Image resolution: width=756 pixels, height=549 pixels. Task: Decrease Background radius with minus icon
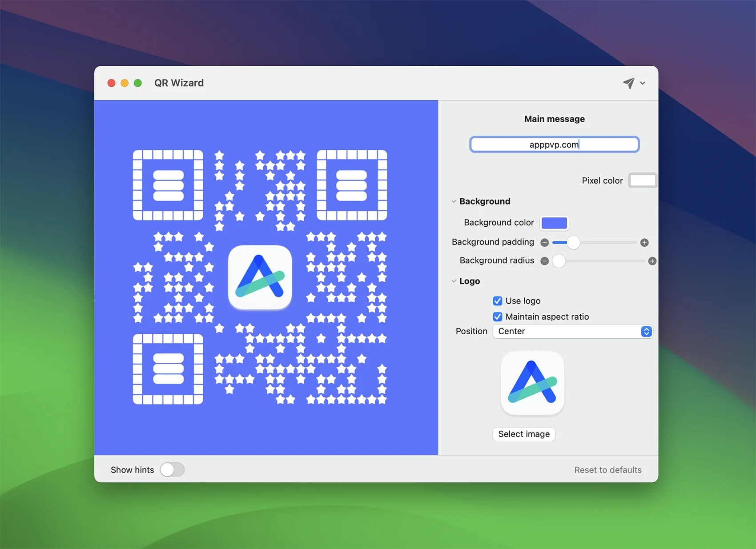tap(544, 261)
